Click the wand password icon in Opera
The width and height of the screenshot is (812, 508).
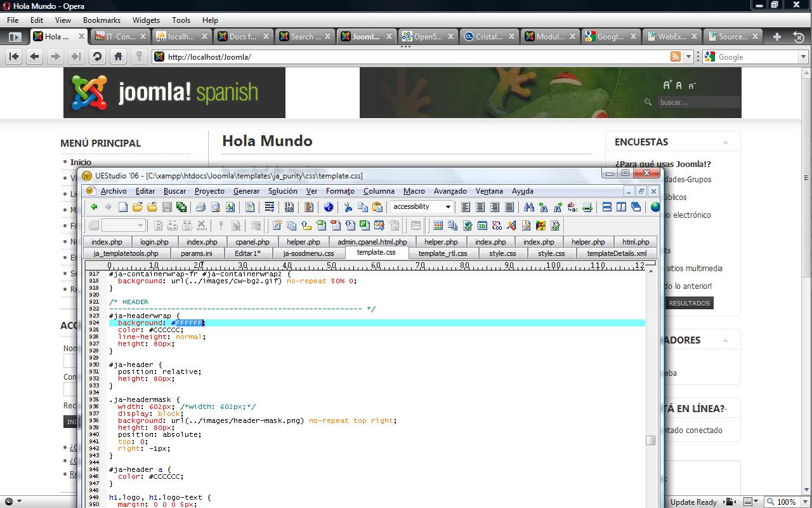click(x=139, y=57)
